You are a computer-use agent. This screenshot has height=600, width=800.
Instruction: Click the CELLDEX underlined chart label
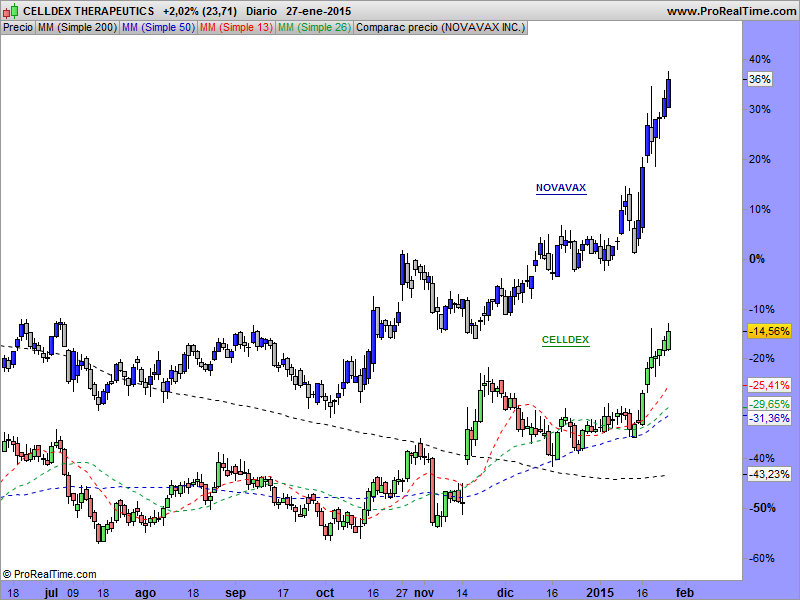[x=565, y=340]
